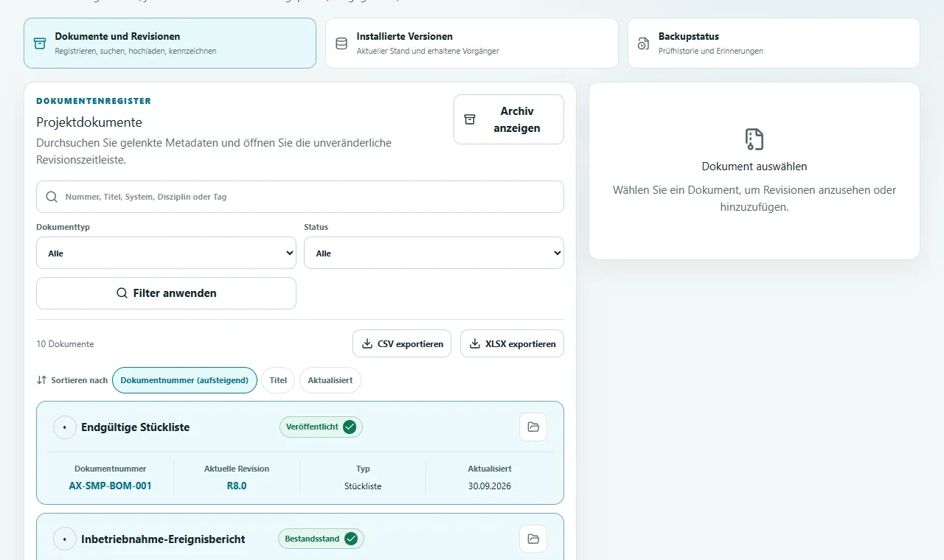Sort documents by Aktualisiert
The image size is (944, 560).
[330, 380]
